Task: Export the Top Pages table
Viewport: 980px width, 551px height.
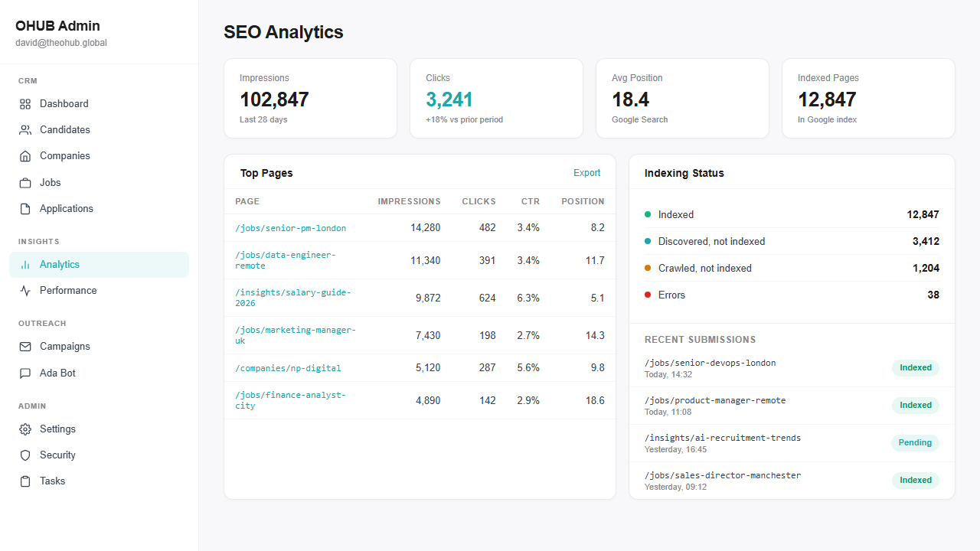Action: tap(586, 173)
